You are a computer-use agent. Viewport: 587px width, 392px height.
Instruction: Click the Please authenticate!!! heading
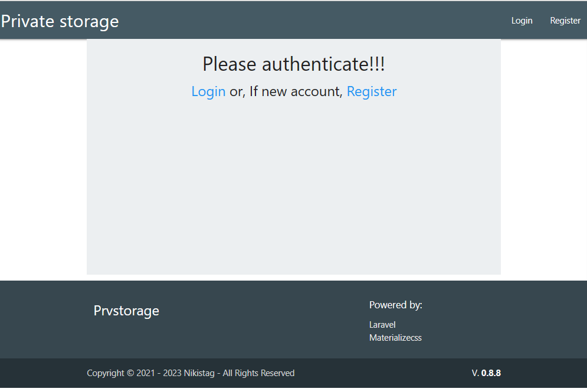293,64
